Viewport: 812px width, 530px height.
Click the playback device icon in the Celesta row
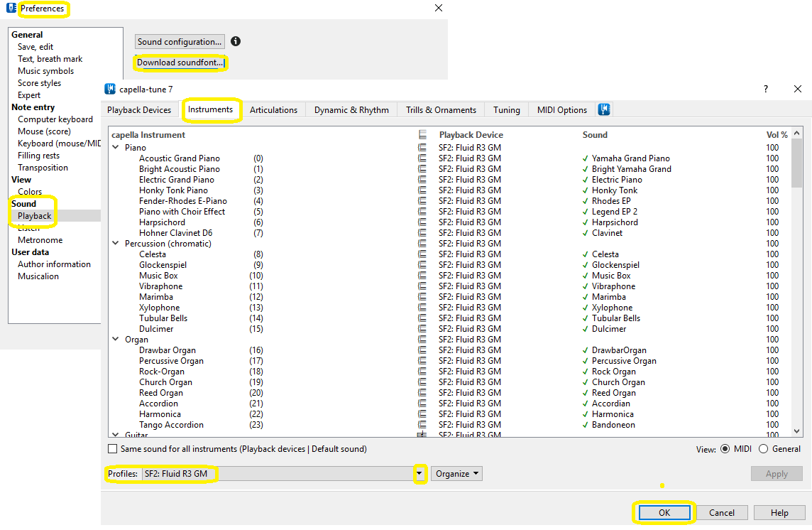click(422, 254)
